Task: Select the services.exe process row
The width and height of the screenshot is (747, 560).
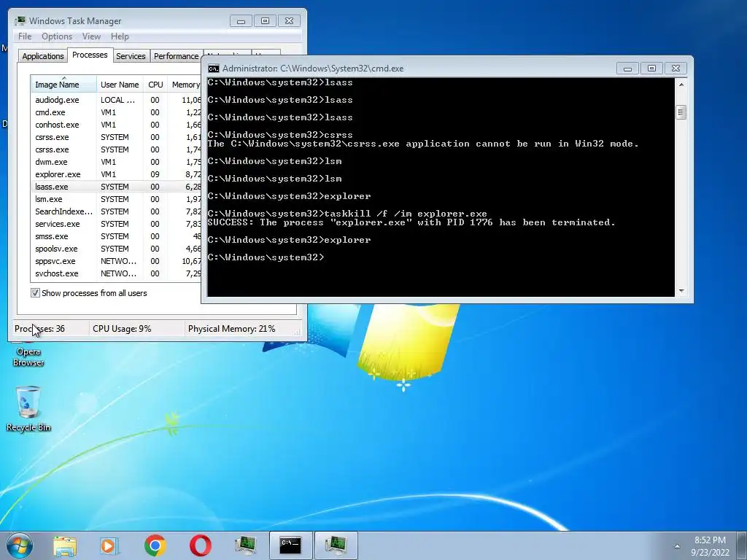Action: click(116, 224)
